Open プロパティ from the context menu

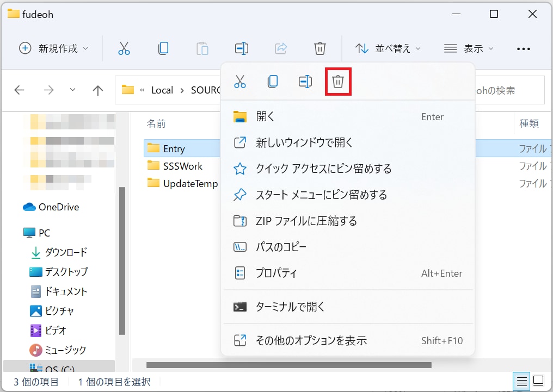[348, 273]
